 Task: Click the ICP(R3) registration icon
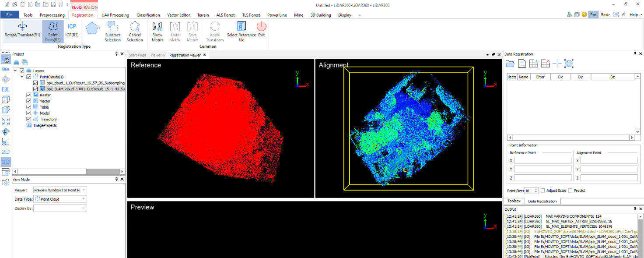(x=72, y=29)
